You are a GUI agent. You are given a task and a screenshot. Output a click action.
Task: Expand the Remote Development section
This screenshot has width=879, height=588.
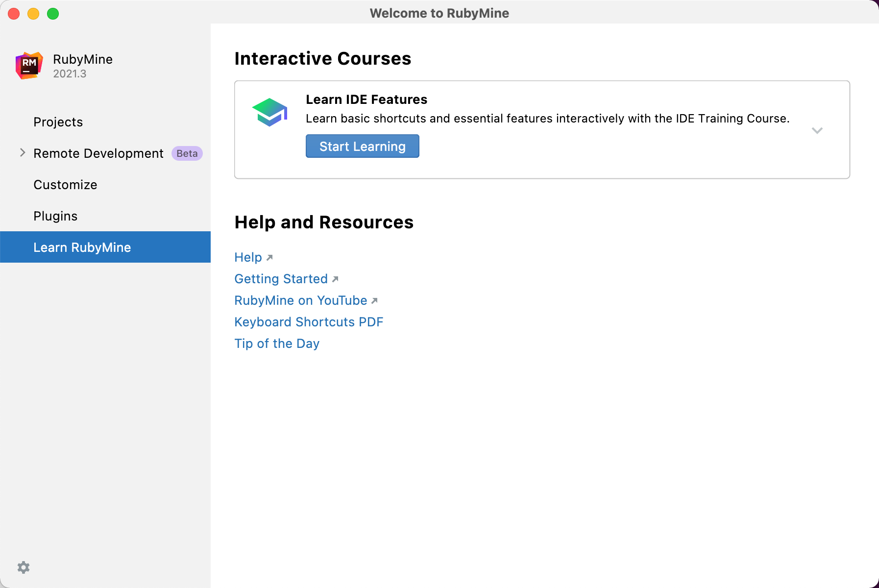tap(22, 153)
